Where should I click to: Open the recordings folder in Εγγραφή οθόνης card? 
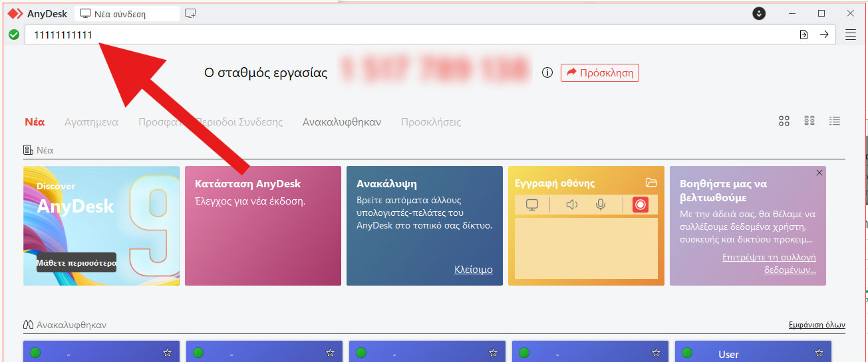651,183
